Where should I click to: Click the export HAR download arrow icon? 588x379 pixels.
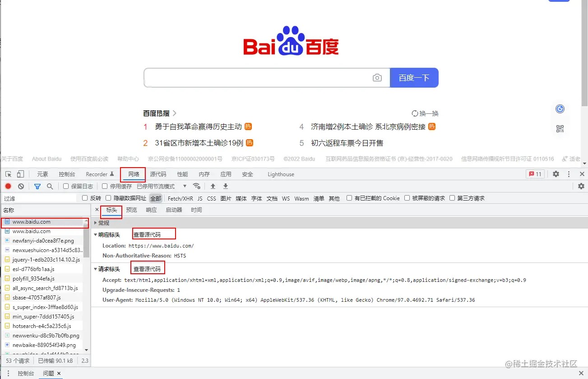pyautogui.click(x=226, y=186)
